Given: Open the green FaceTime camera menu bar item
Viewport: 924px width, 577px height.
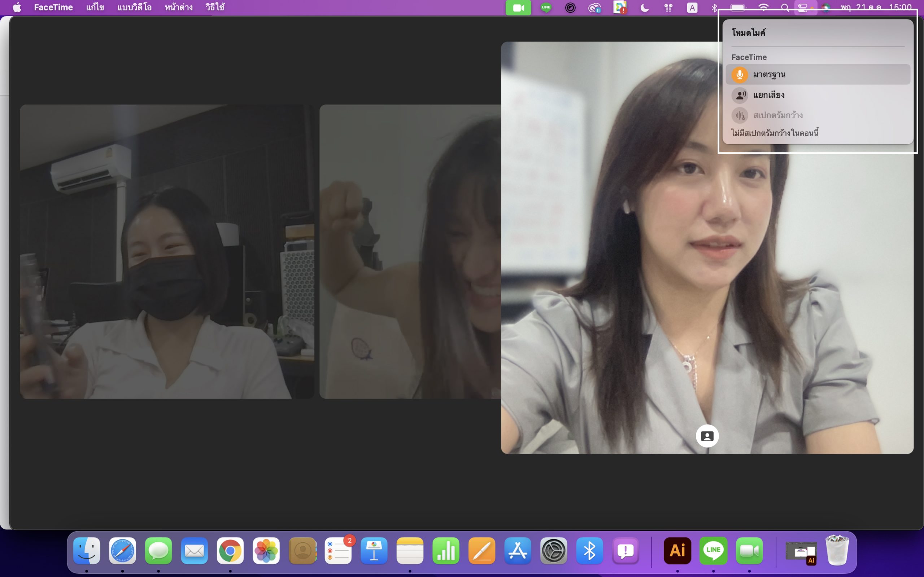Looking at the screenshot, I should click(x=518, y=8).
